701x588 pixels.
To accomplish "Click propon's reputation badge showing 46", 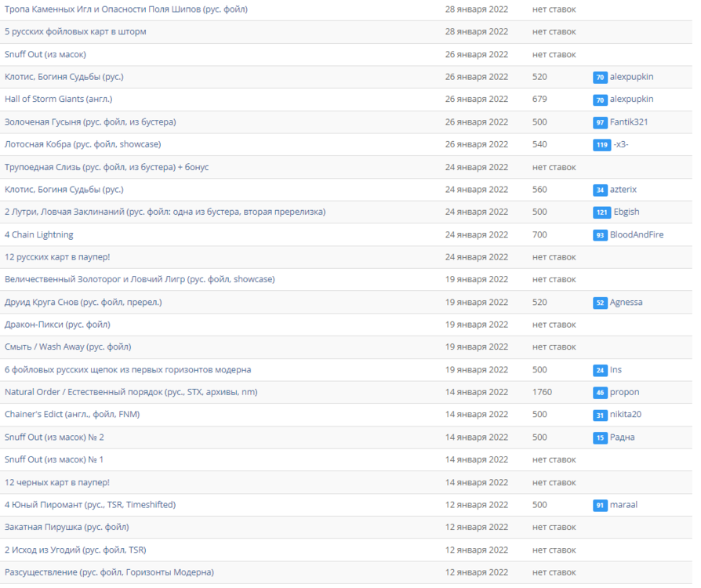I will (600, 392).
